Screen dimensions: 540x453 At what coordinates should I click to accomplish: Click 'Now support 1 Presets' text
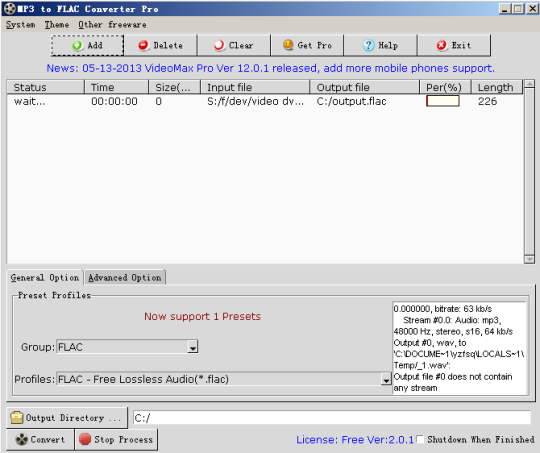point(202,316)
